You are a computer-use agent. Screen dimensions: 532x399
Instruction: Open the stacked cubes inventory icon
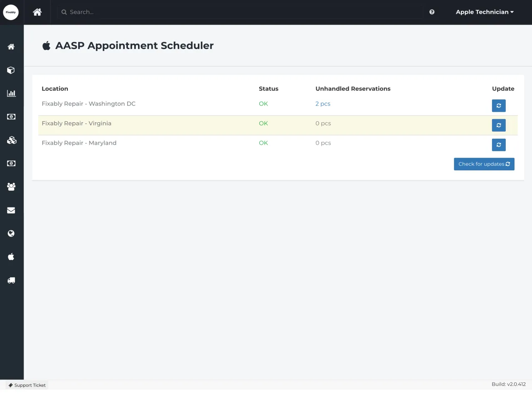point(11,140)
